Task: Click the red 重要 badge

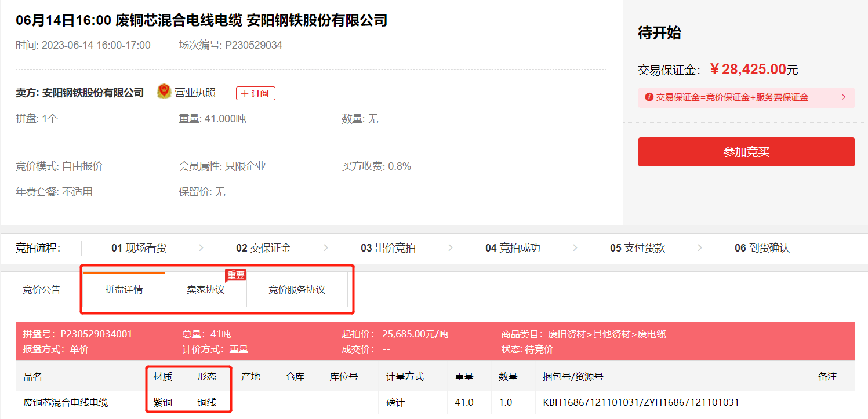Action: [x=235, y=275]
